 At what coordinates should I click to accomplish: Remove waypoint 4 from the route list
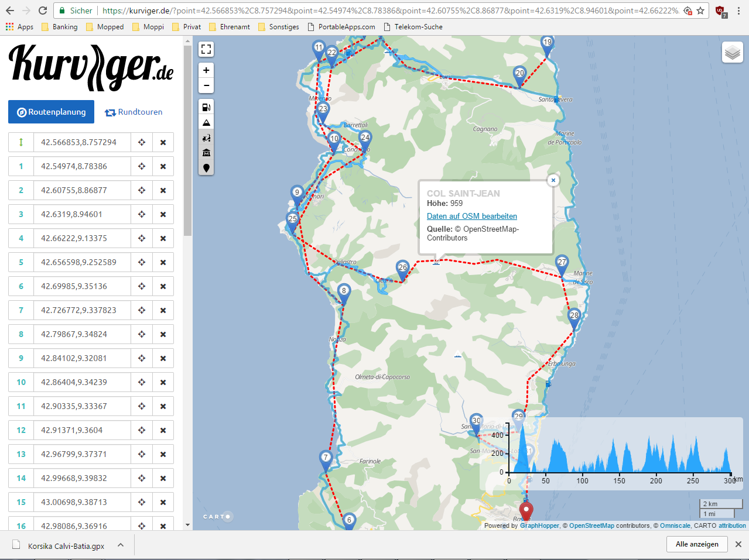163,238
